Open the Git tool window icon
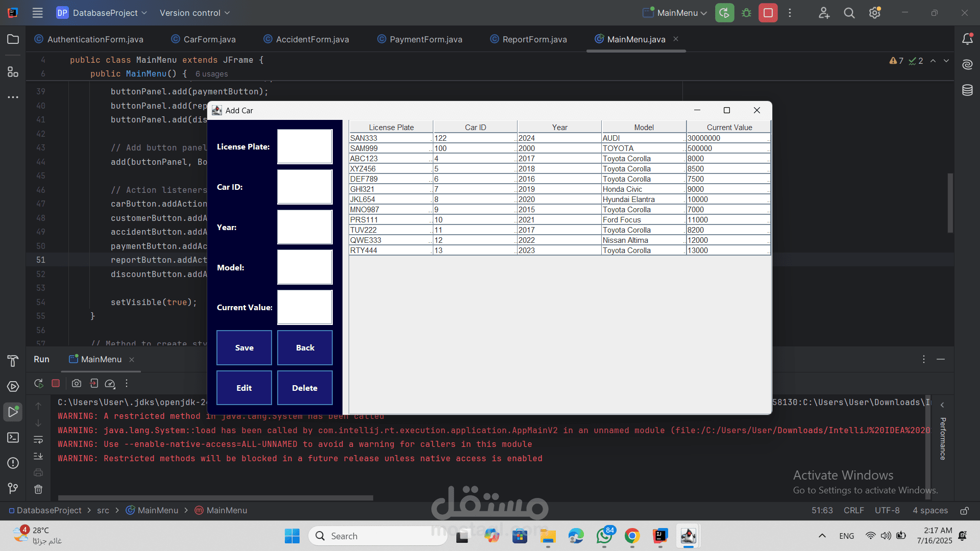This screenshot has height=551, width=980. click(13, 488)
